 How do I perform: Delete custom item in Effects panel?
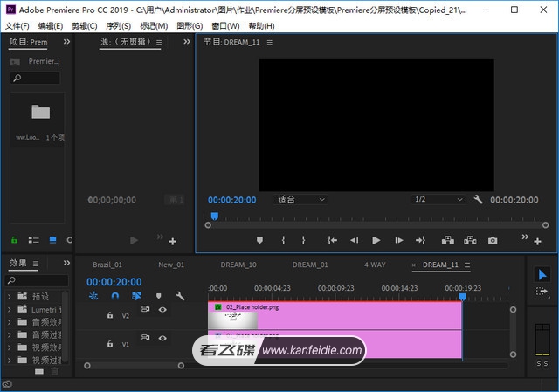[54, 371]
